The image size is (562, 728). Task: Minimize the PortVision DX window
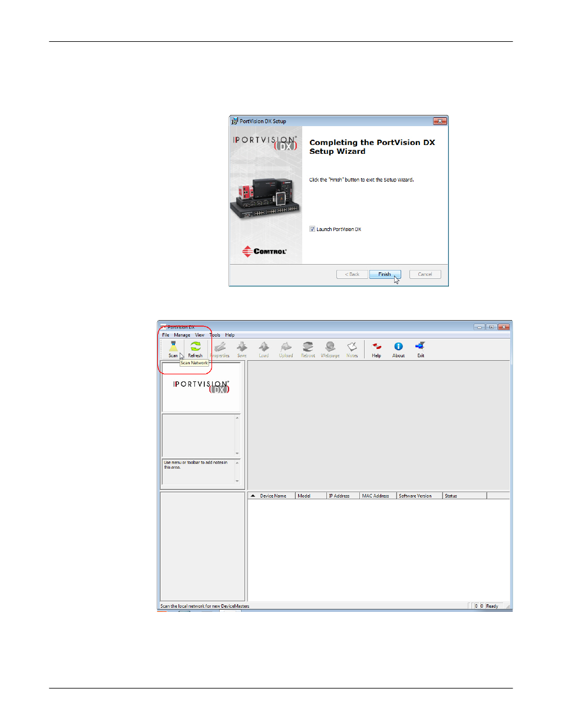point(480,327)
